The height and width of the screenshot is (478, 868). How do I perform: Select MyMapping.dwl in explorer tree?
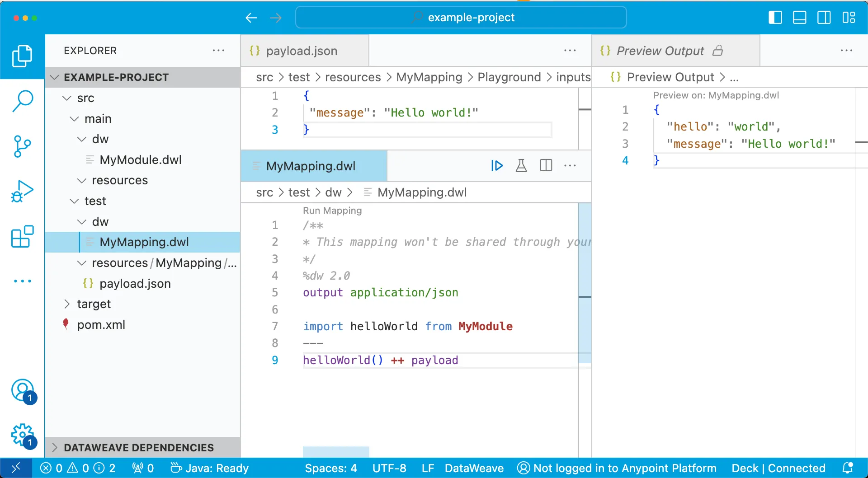[x=143, y=242]
